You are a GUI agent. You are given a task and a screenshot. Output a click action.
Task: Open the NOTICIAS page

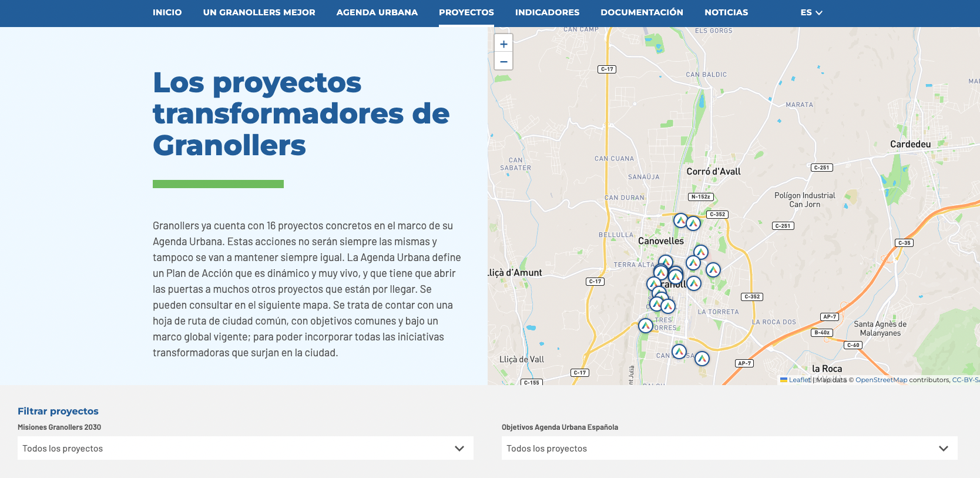point(726,12)
